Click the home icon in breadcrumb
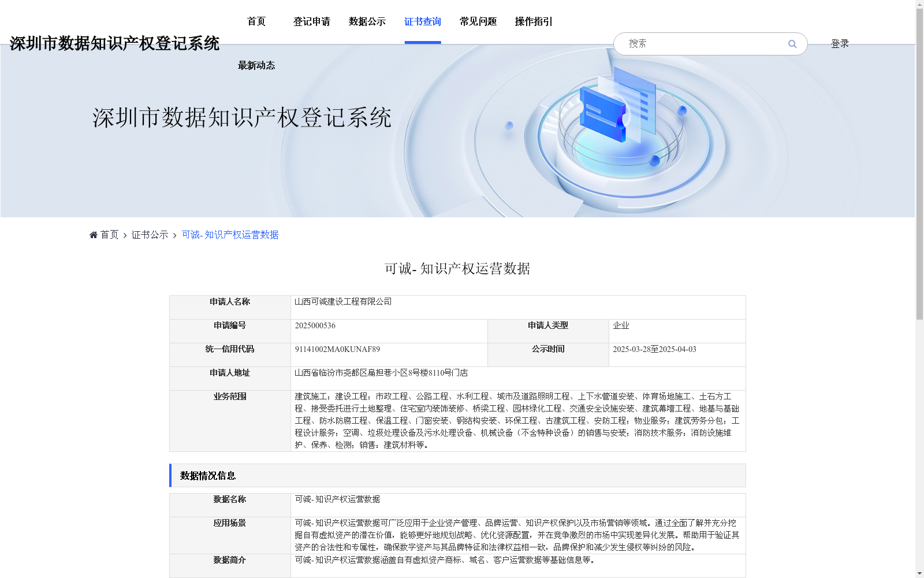This screenshot has height=578, width=924. click(94, 235)
